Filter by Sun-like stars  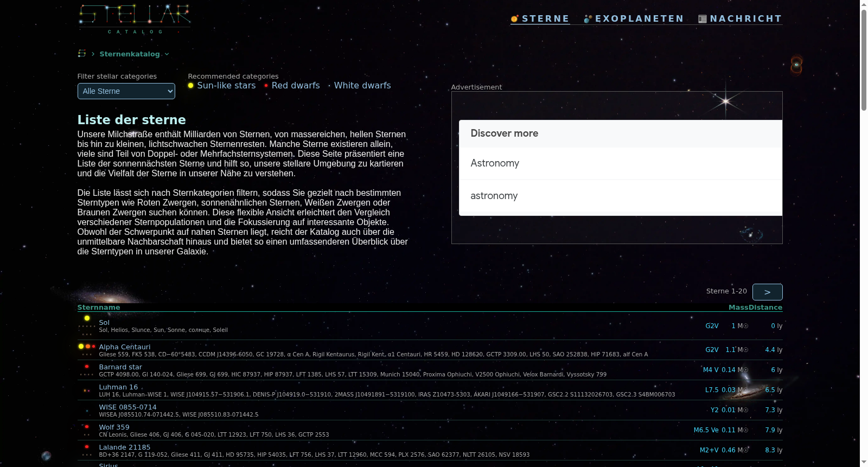(226, 86)
